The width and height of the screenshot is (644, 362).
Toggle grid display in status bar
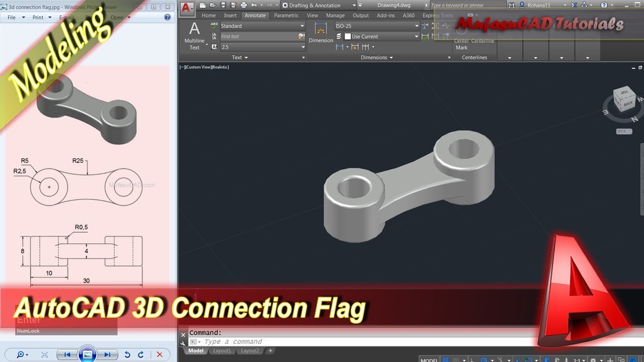pyautogui.click(x=446, y=359)
